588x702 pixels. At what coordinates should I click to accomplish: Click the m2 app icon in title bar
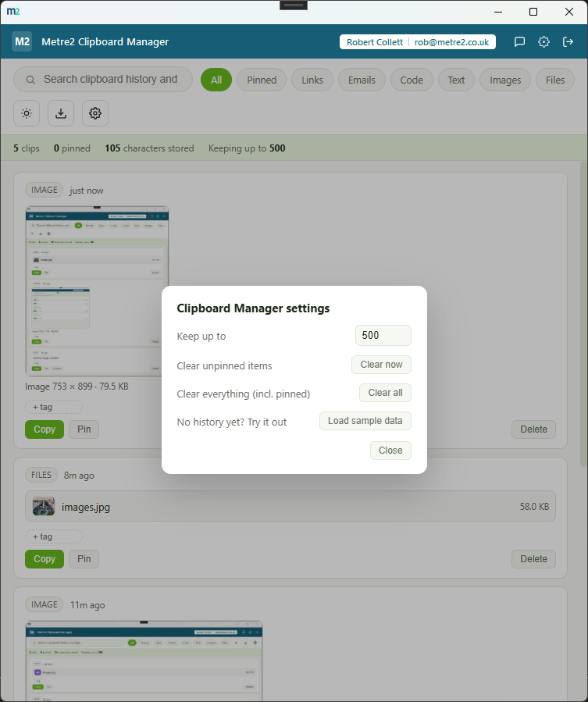click(13, 11)
